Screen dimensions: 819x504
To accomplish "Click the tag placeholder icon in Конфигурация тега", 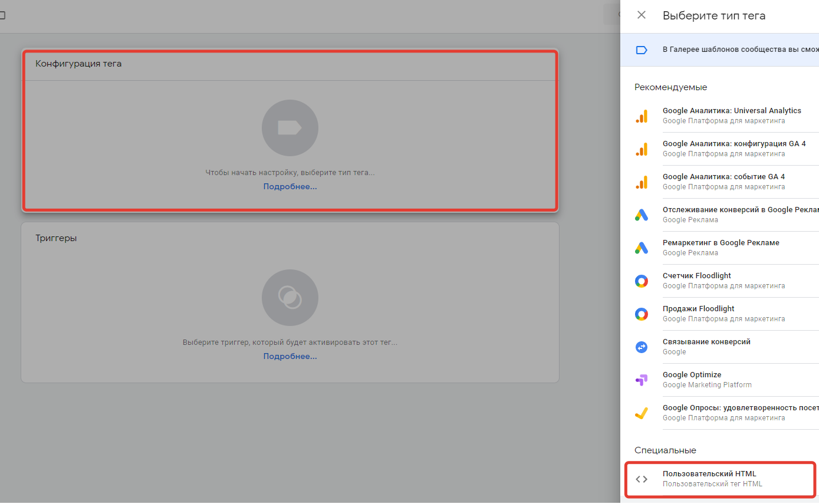I will (x=290, y=128).
